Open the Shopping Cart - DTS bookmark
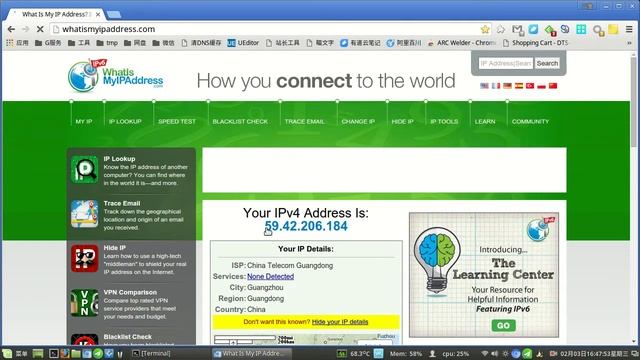The image size is (640, 360). (535, 42)
